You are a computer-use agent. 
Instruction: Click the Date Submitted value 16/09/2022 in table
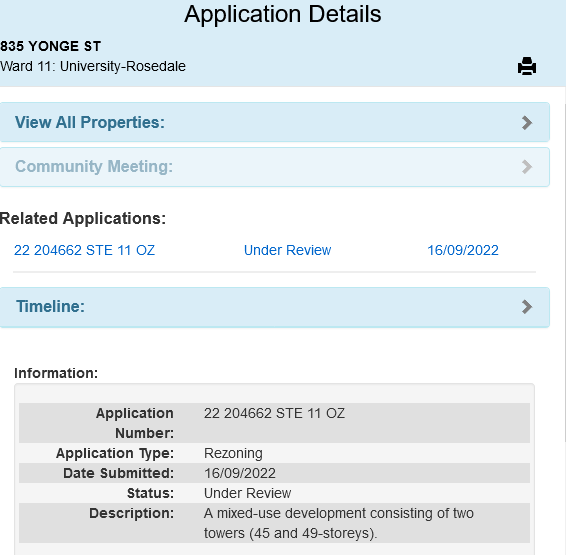240,473
